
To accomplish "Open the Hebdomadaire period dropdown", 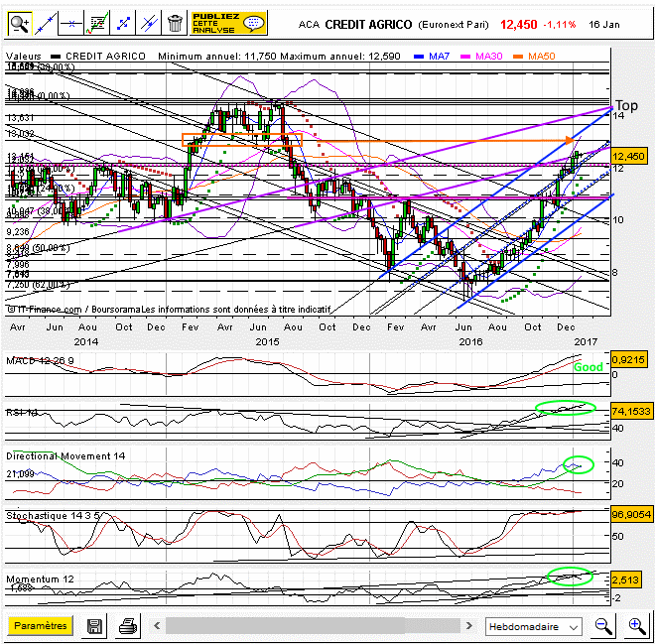I will [534, 626].
